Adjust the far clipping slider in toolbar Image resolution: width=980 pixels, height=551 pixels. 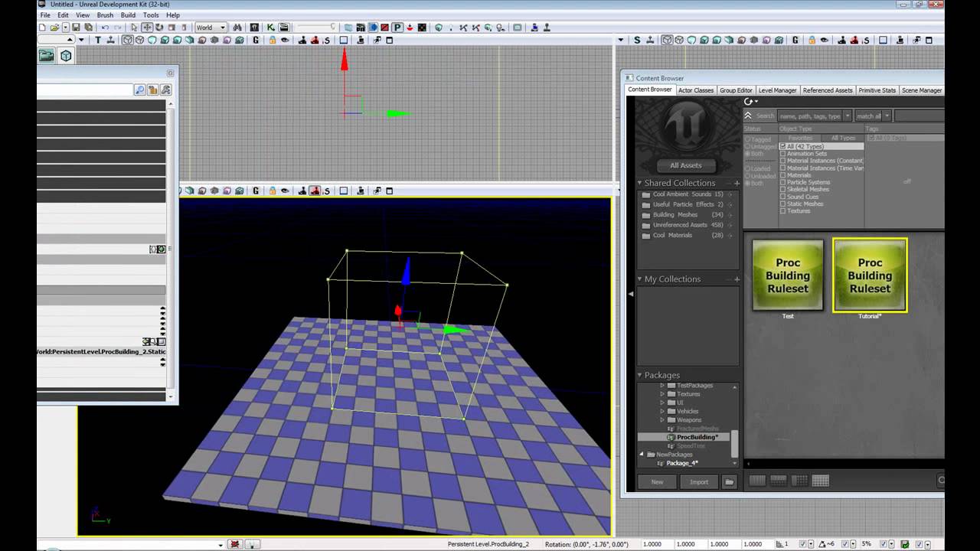pos(315,28)
